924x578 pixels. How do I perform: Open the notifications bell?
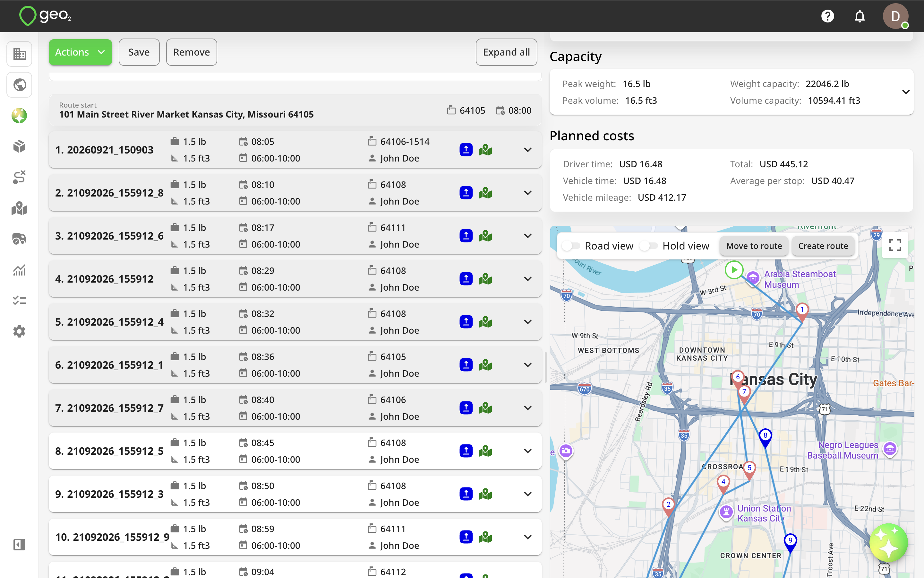pos(860,16)
